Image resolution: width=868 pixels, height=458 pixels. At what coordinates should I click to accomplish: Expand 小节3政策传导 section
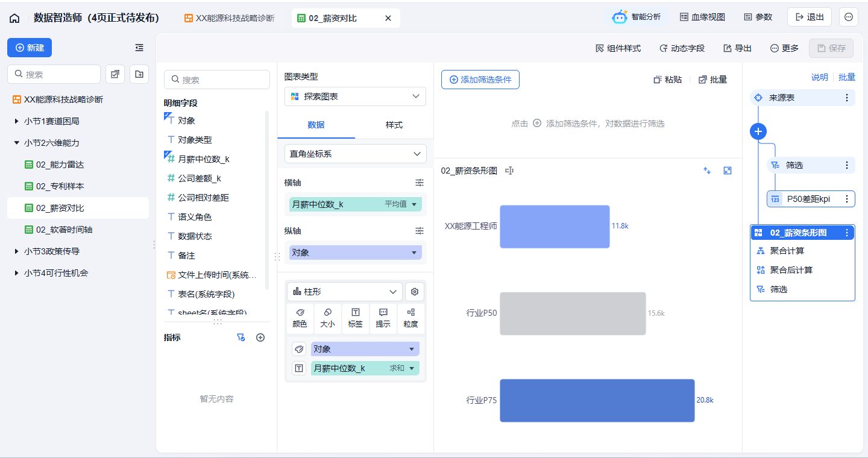16,251
